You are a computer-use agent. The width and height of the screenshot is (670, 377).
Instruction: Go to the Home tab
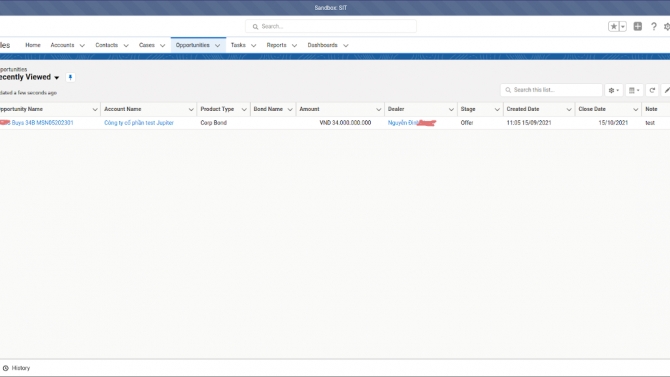(x=33, y=45)
